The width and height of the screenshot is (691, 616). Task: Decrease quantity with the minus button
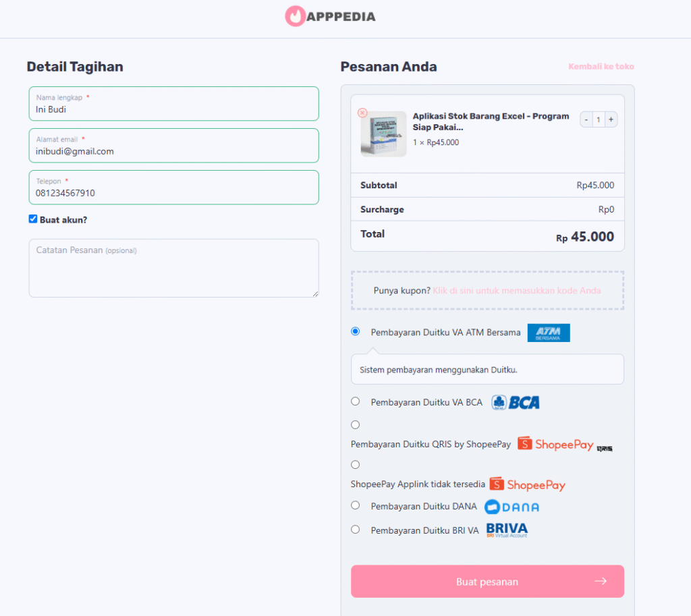[x=586, y=119]
